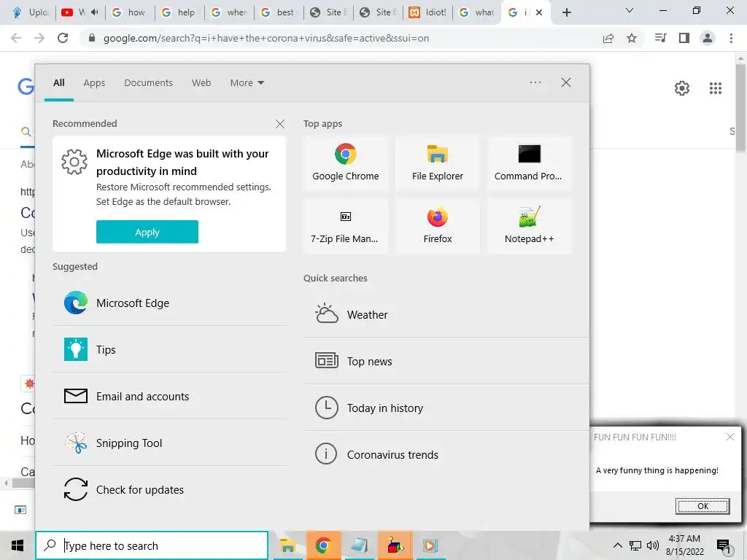Viewport: 747px width, 560px height.
Task: Open Chrome three-dot menu
Action: tap(731, 38)
